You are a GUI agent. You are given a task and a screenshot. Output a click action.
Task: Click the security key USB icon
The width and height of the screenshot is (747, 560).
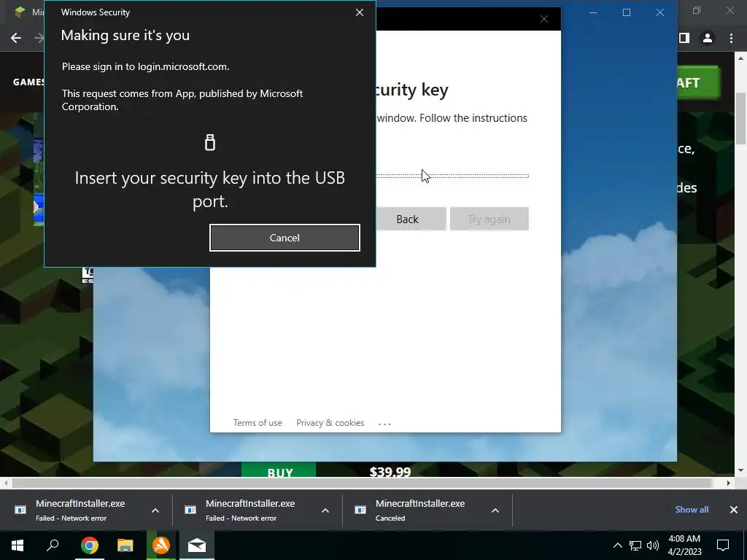point(210,142)
